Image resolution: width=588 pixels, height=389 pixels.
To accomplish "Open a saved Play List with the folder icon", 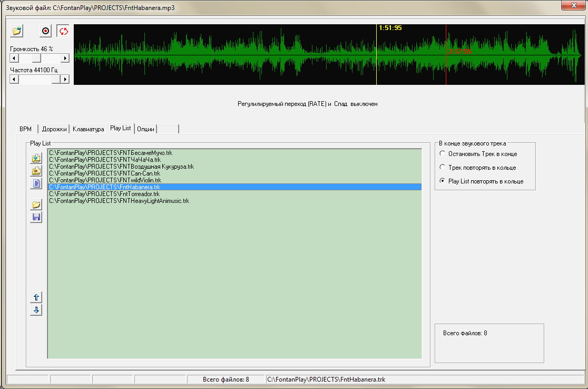I will click(x=36, y=205).
